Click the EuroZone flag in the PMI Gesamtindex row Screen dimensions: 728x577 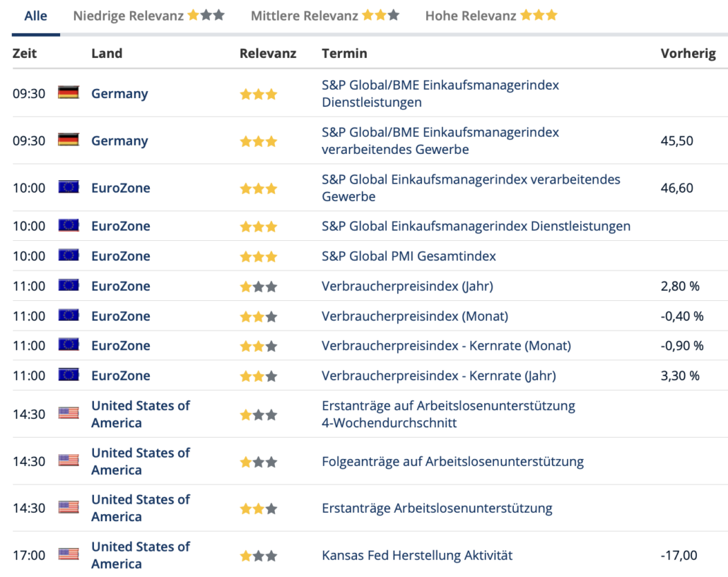69,256
